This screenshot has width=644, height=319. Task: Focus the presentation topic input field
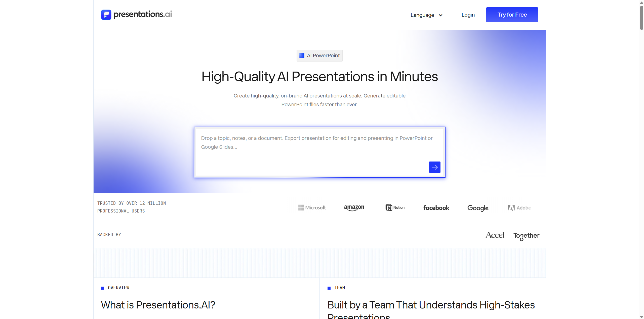319,152
